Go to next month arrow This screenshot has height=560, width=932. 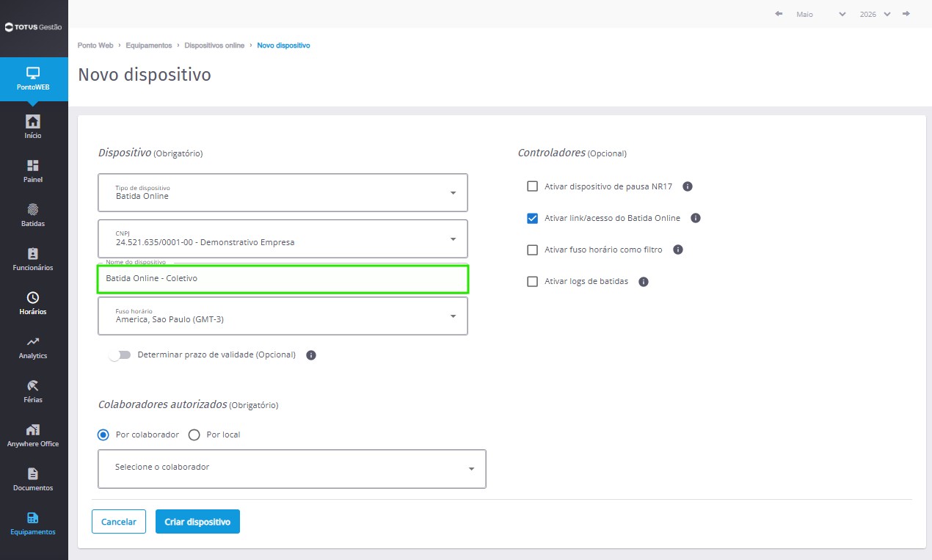pyautogui.click(x=906, y=14)
